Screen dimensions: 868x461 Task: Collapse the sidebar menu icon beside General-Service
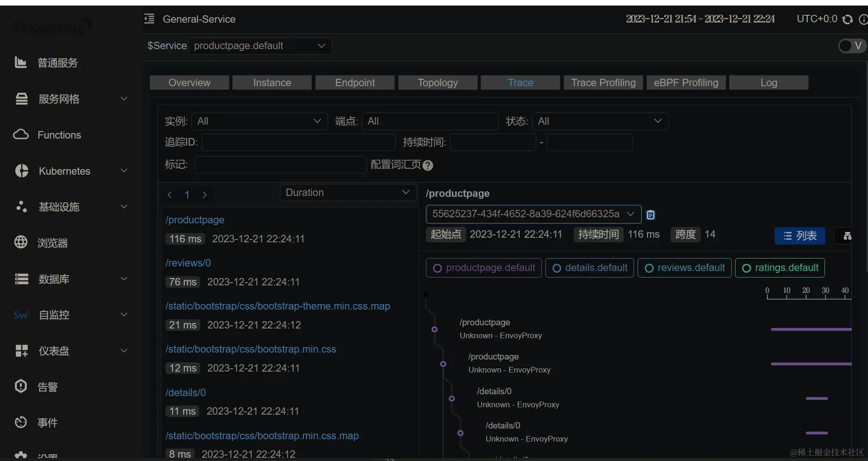click(x=149, y=19)
